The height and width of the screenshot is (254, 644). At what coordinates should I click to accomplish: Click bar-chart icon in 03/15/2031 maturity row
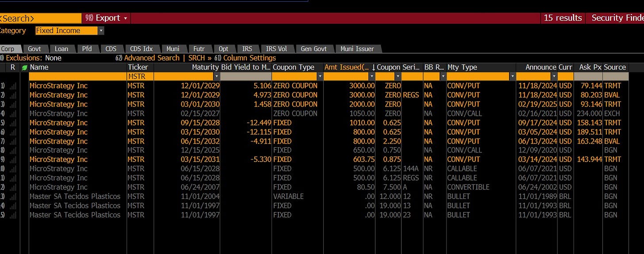pyautogui.click(x=13, y=159)
